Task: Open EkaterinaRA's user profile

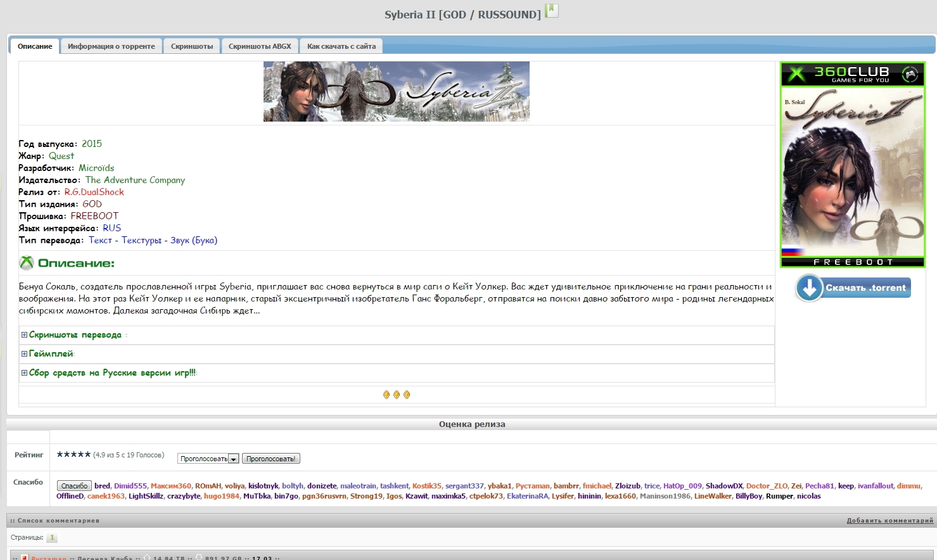Action: 528,496
